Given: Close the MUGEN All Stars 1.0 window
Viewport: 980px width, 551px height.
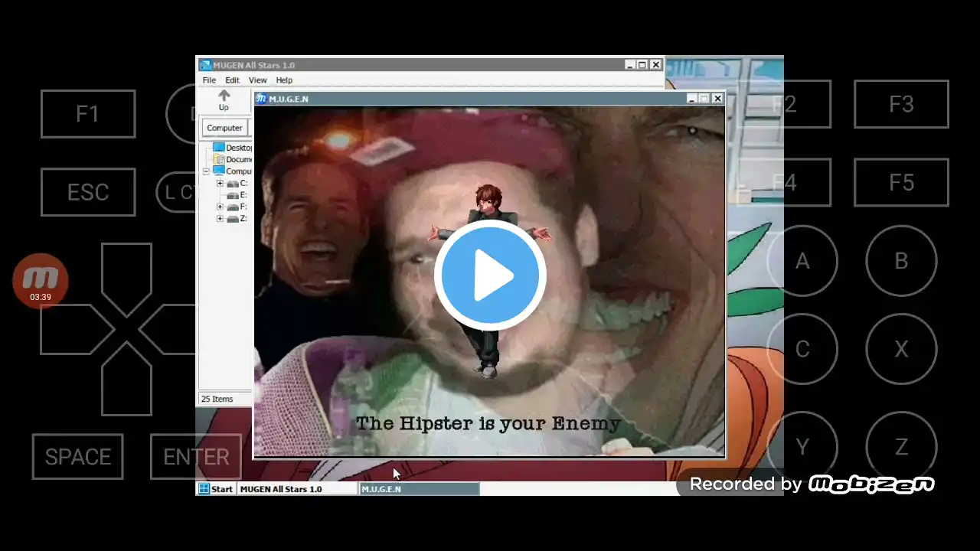Looking at the screenshot, I should tap(656, 65).
